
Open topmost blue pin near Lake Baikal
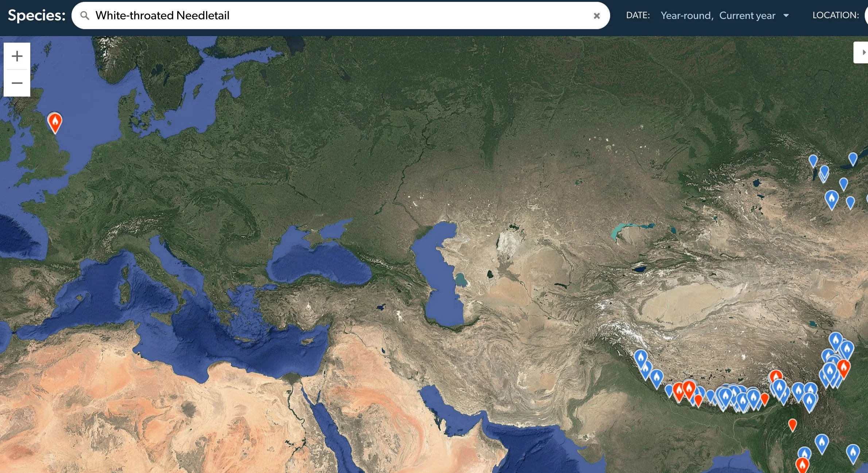click(853, 158)
